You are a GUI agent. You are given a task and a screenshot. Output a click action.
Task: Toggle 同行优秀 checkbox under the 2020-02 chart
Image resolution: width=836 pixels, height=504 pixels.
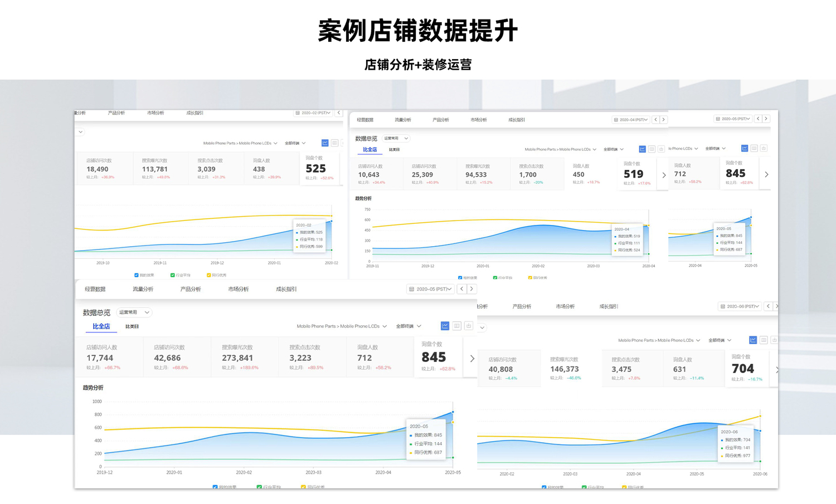209,275
